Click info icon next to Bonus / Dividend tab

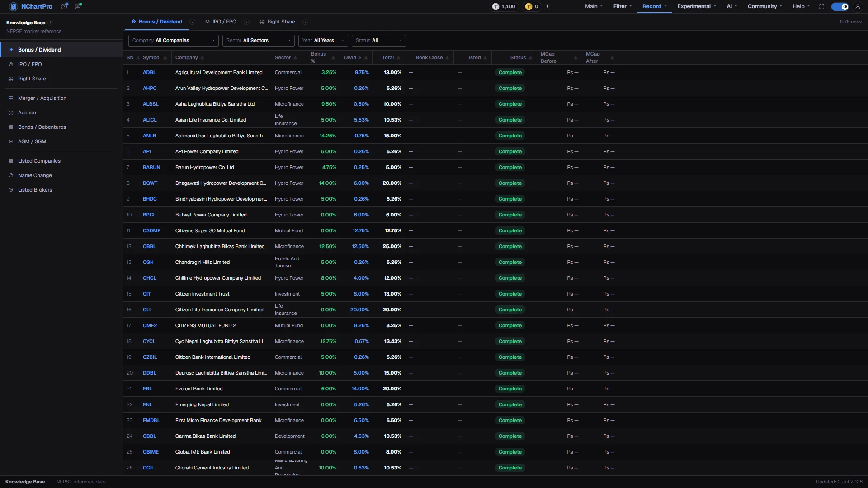(192, 22)
